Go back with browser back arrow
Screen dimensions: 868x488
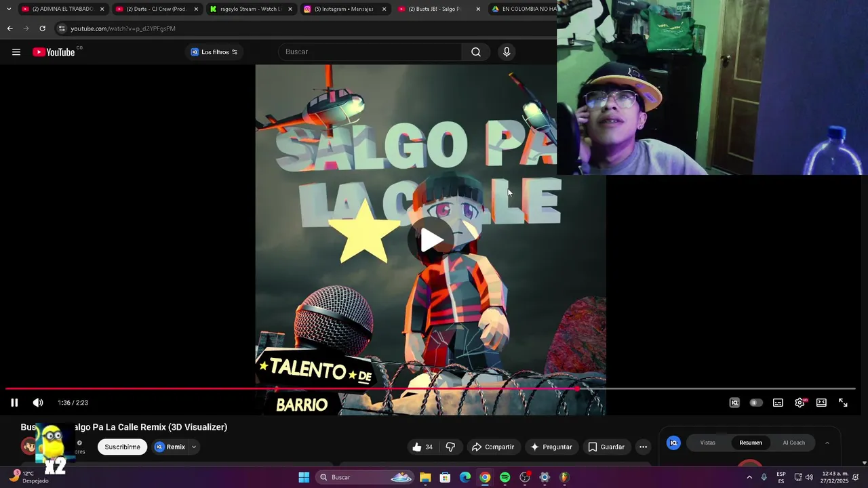(9, 28)
